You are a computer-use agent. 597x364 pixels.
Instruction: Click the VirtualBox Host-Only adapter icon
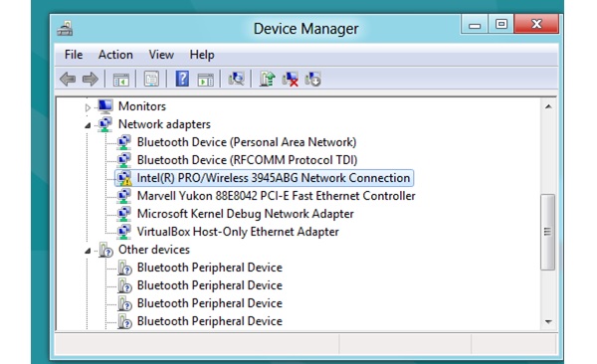point(124,232)
